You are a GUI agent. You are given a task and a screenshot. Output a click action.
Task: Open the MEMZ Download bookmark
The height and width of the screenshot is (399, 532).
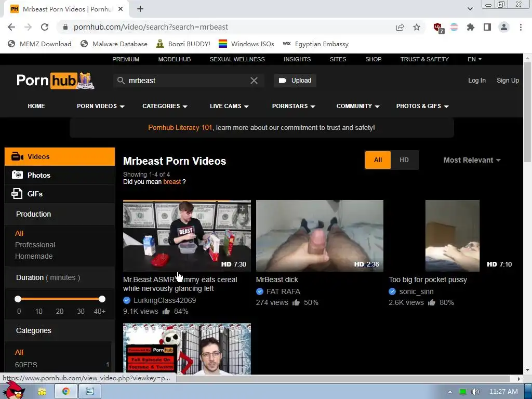click(x=39, y=44)
